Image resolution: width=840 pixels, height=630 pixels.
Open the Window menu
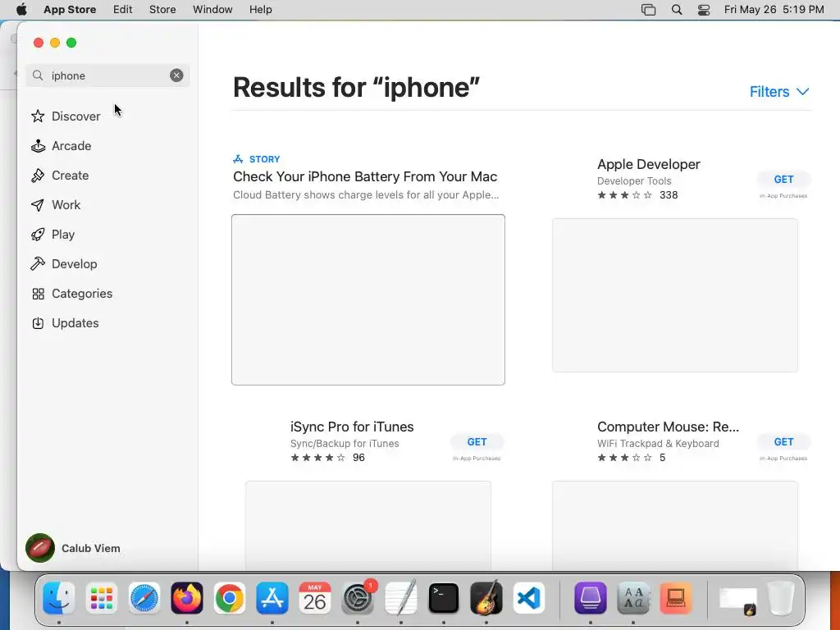point(212,9)
